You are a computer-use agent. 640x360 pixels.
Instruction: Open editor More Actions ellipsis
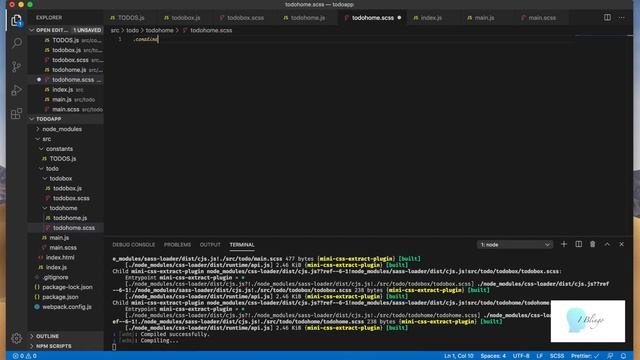click(x=621, y=18)
